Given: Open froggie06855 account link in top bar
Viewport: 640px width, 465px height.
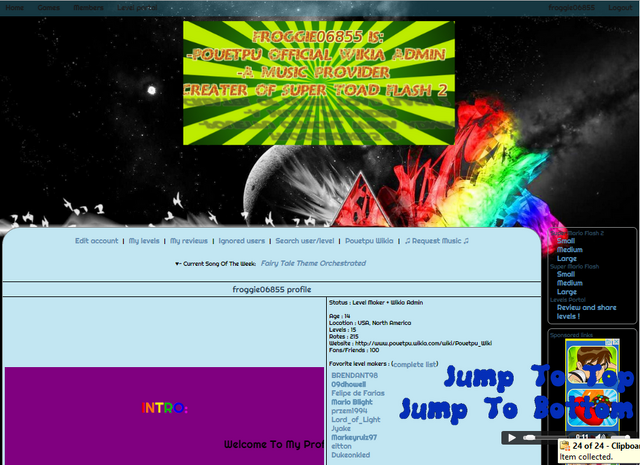Looking at the screenshot, I should [571, 7].
